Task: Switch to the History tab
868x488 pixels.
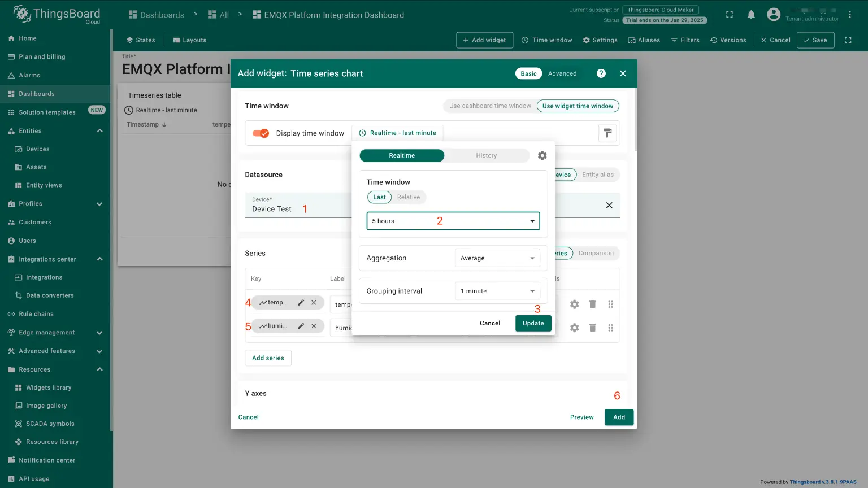Action: (x=486, y=156)
